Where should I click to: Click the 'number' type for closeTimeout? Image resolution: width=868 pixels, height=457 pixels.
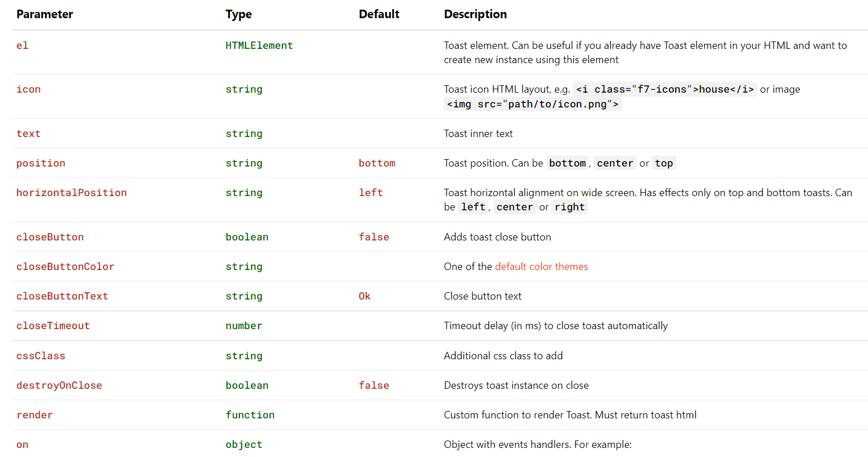click(x=244, y=326)
